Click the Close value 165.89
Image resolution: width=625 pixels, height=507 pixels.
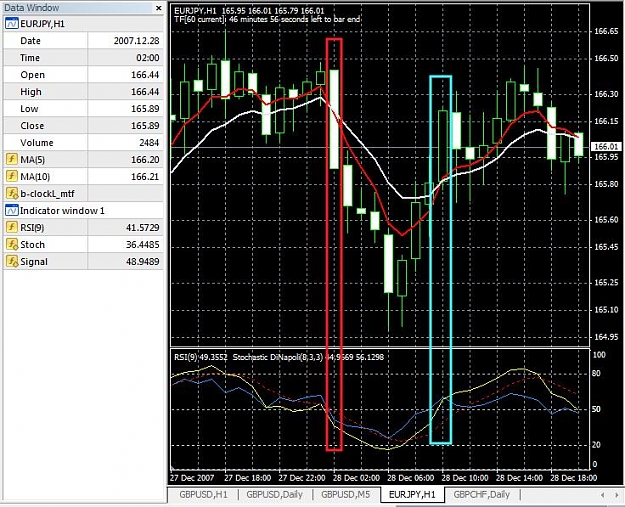coord(145,126)
